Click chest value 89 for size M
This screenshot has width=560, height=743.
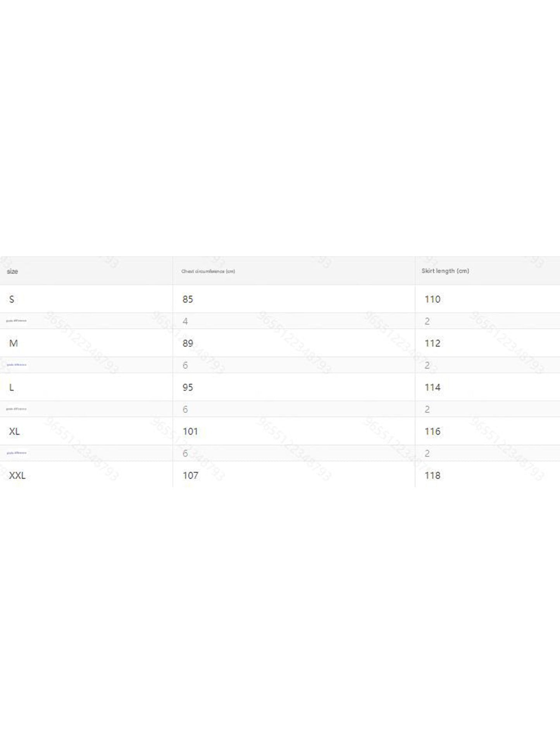[188, 343]
